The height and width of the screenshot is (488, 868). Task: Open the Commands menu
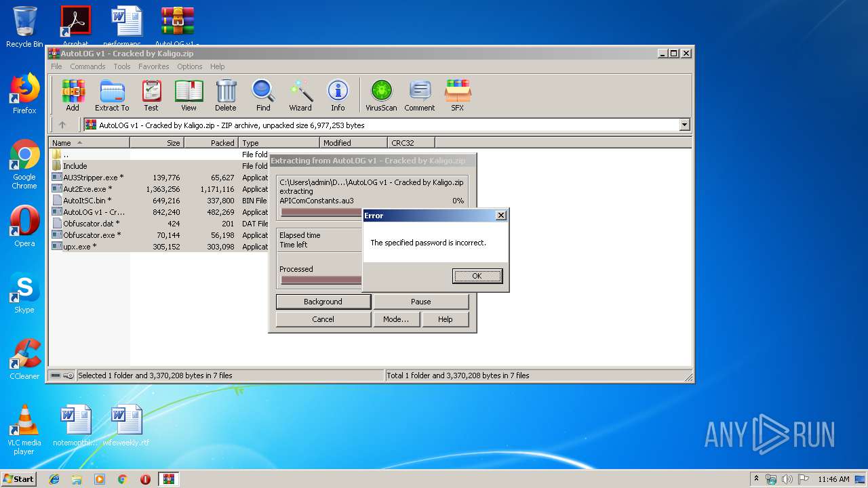coord(87,66)
